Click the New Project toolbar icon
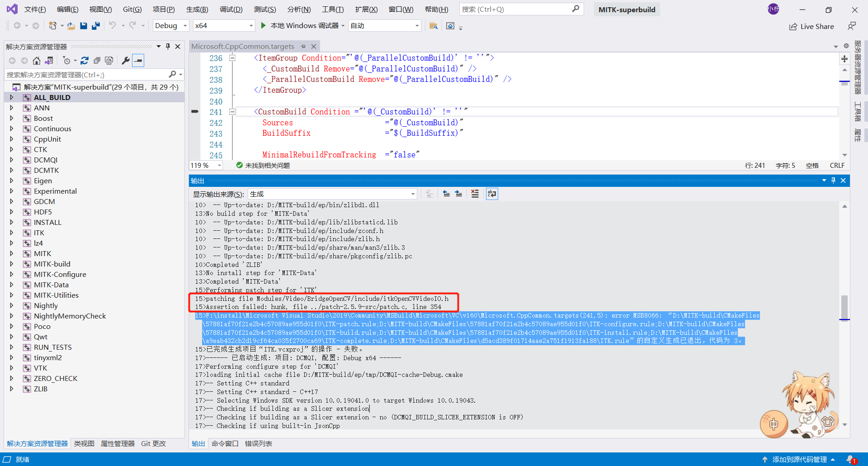Image resolution: width=868 pixels, height=466 pixels. pyautogui.click(x=52, y=26)
